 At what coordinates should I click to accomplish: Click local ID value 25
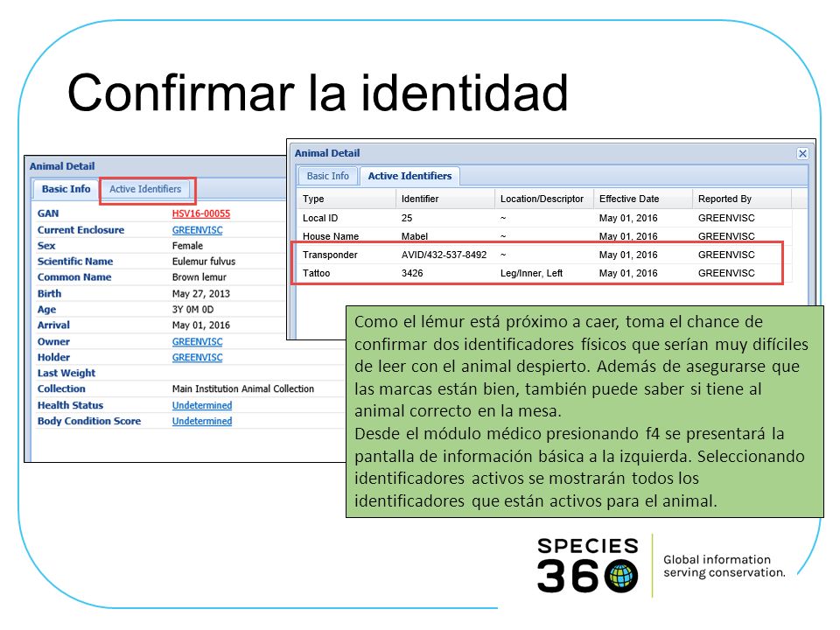tap(407, 218)
